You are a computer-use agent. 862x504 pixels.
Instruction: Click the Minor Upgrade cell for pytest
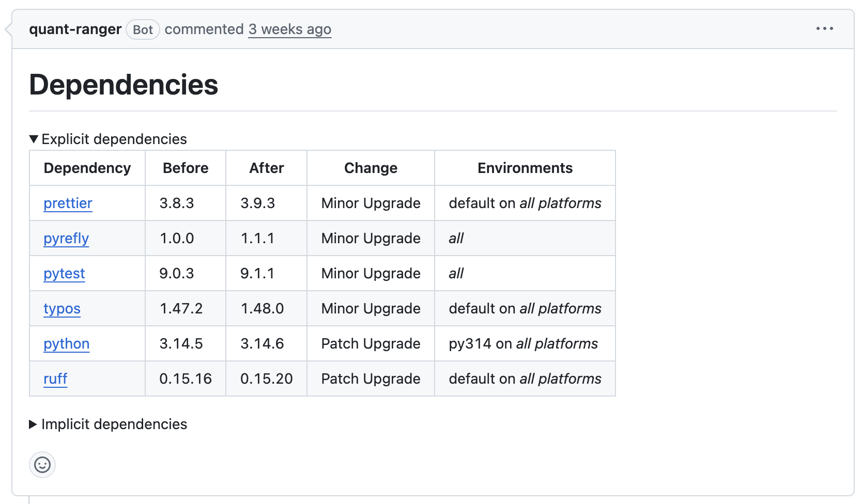tap(371, 274)
